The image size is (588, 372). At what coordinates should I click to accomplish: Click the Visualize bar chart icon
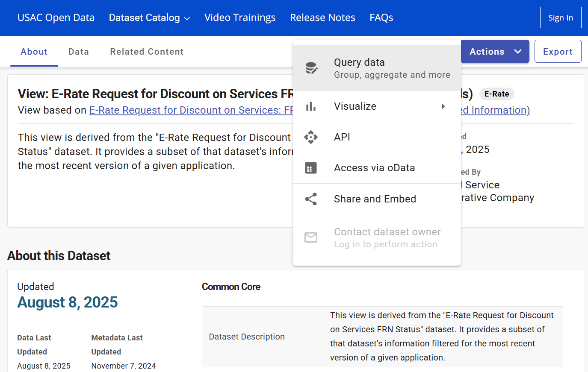coord(311,106)
